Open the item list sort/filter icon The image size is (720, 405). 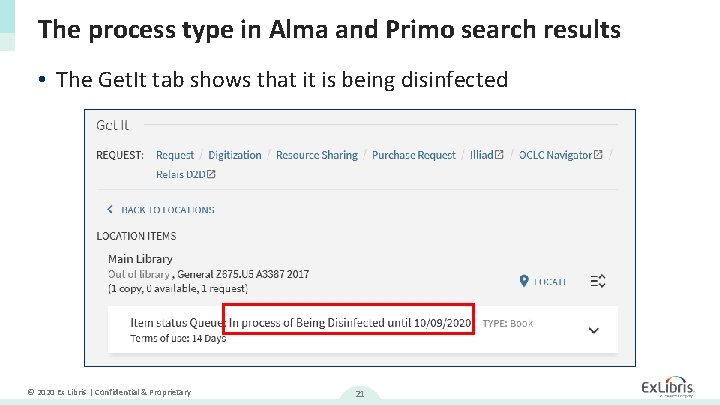click(598, 281)
